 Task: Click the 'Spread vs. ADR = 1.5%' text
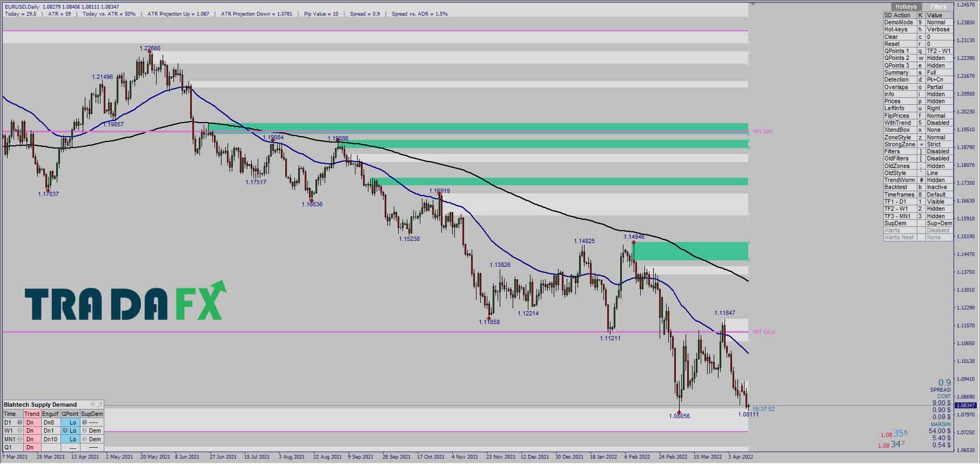(x=420, y=14)
